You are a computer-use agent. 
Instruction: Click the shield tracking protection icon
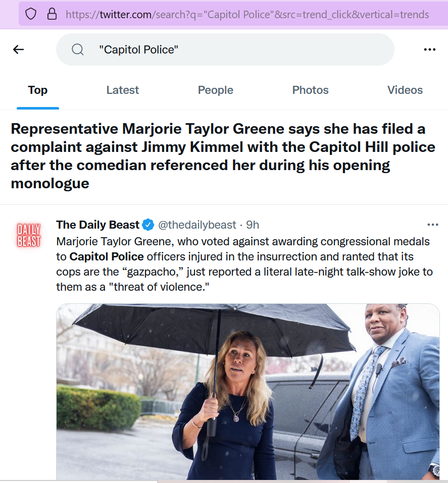click(31, 14)
